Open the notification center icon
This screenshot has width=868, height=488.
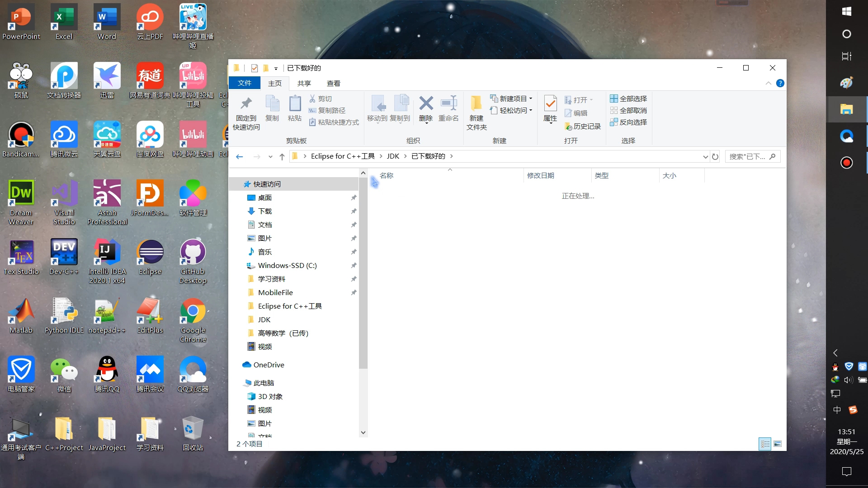[x=847, y=472]
